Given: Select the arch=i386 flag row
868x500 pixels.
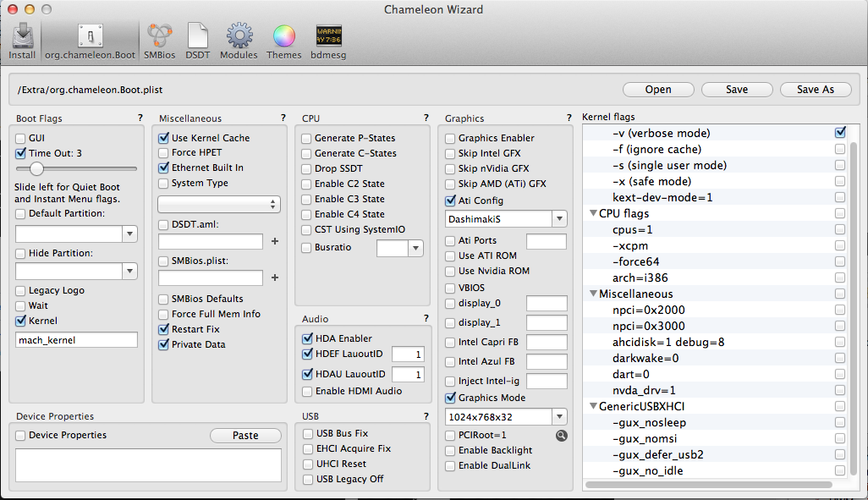Looking at the screenshot, I should tap(717, 277).
